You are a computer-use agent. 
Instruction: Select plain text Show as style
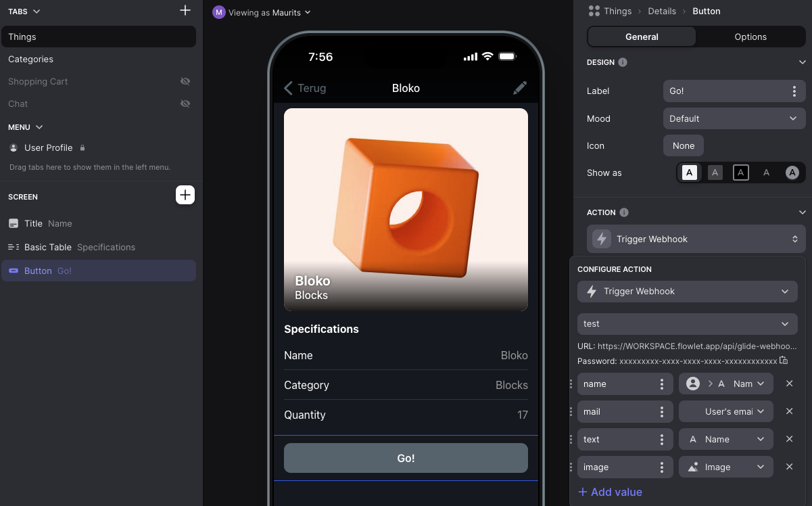pos(766,172)
